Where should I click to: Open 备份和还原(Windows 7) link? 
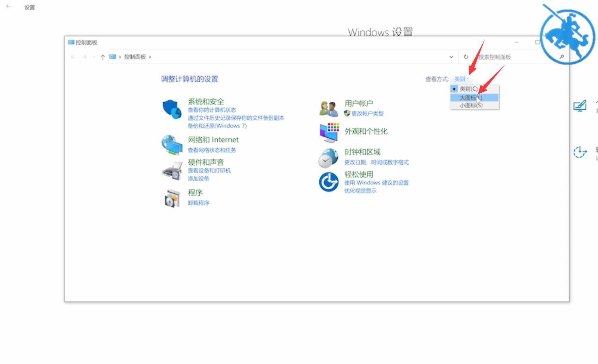217,126
